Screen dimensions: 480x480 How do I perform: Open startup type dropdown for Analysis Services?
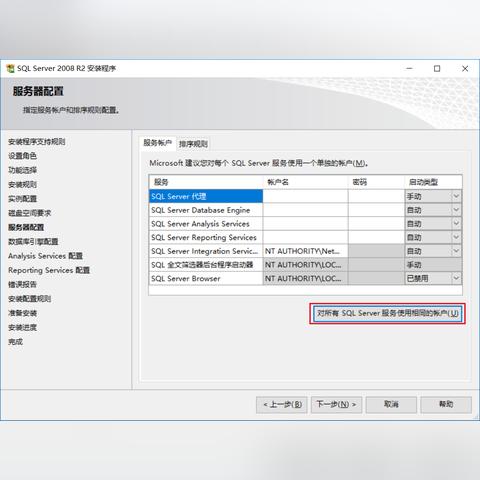tap(456, 224)
